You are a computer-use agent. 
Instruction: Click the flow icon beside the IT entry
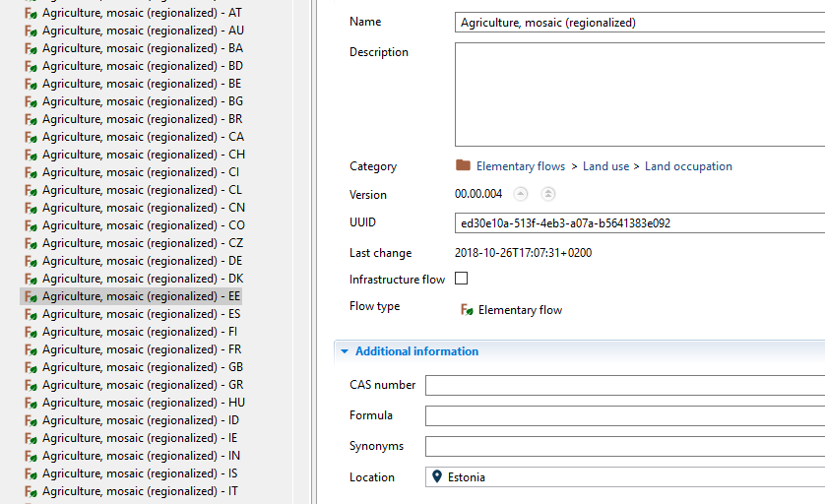[x=32, y=492]
